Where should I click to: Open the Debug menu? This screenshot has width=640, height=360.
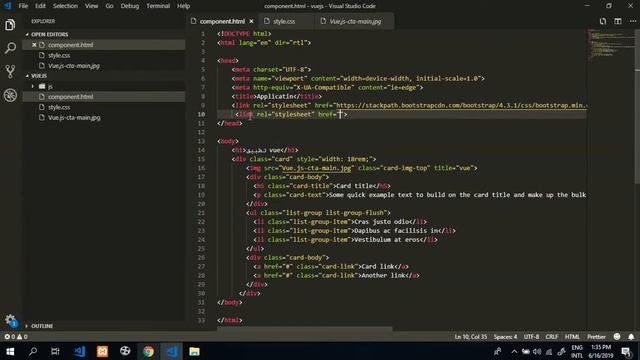tap(130, 6)
